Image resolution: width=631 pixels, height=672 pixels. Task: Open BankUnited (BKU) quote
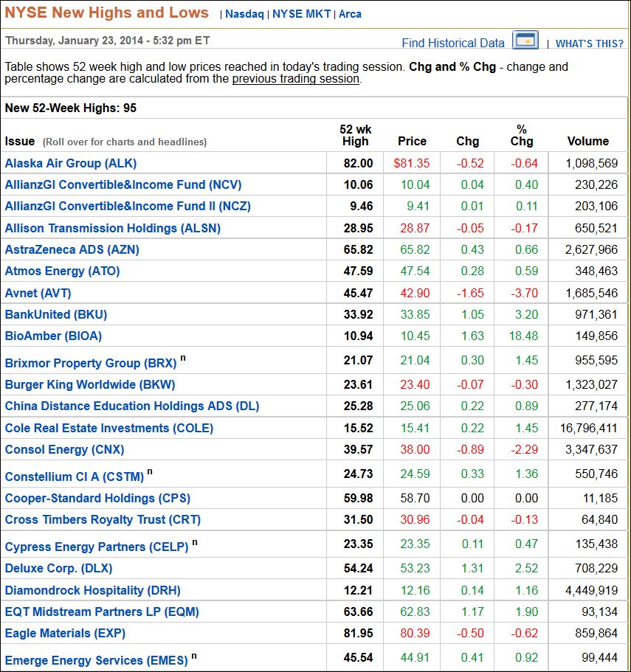[56, 314]
